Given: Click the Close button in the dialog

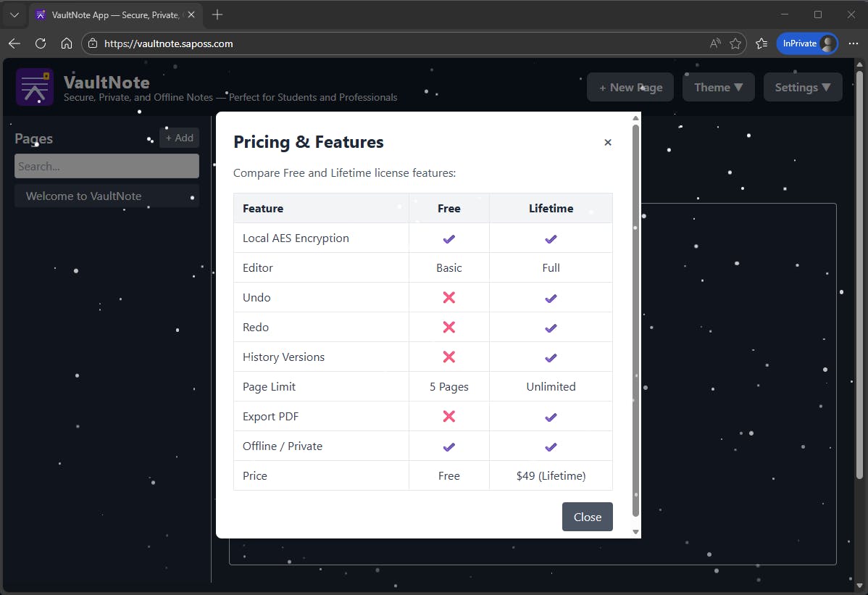Looking at the screenshot, I should [x=587, y=517].
